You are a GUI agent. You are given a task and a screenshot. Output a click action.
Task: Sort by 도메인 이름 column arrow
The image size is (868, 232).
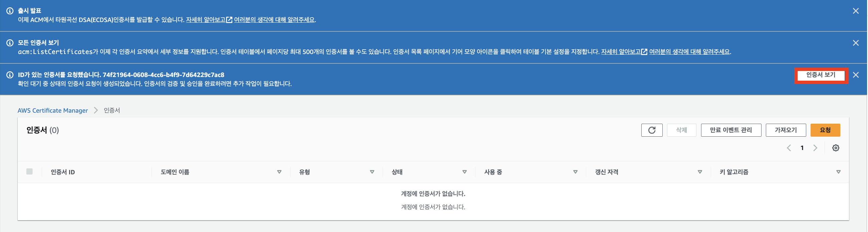279,172
